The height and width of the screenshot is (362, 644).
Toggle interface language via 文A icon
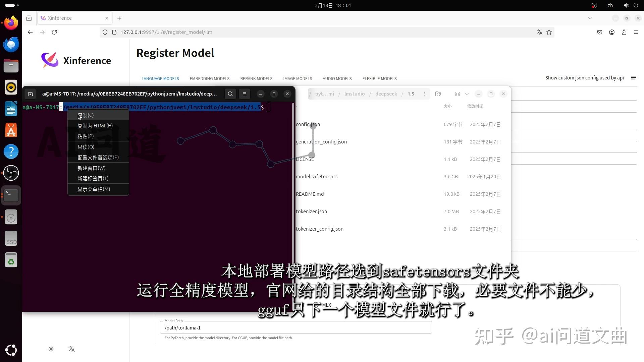tap(71, 349)
